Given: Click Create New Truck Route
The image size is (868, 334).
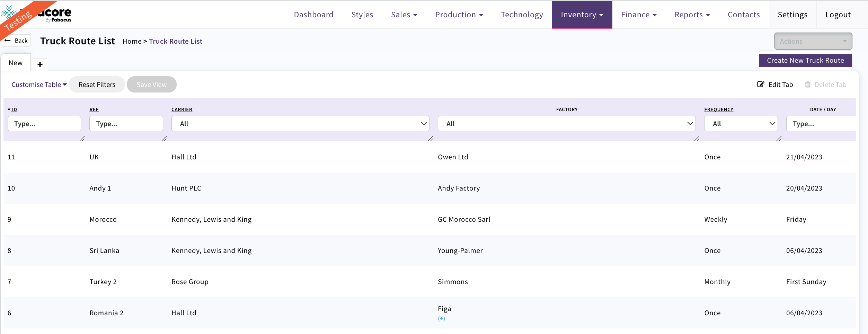Looking at the screenshot, I should (x=805, y=60).
